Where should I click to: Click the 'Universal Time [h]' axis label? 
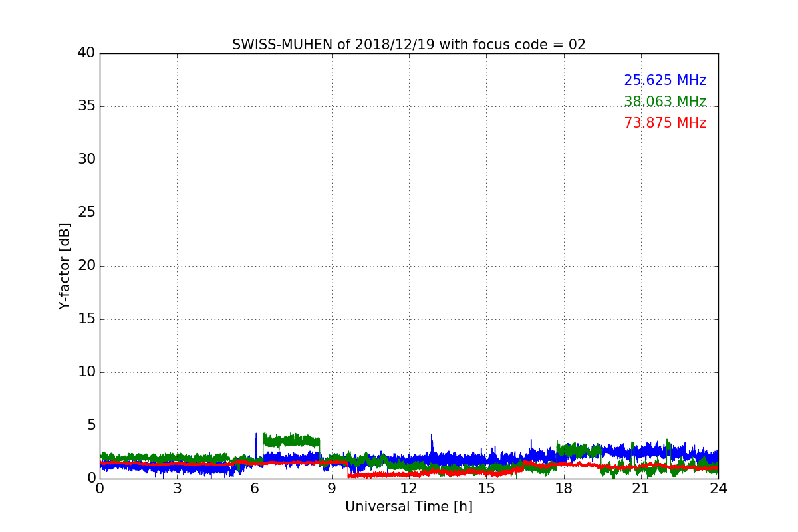[409, 507]
